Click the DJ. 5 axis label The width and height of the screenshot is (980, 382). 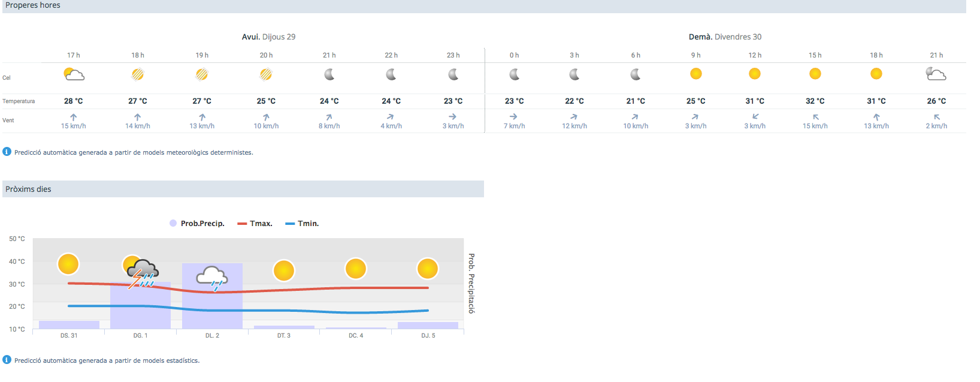point(428,335)
